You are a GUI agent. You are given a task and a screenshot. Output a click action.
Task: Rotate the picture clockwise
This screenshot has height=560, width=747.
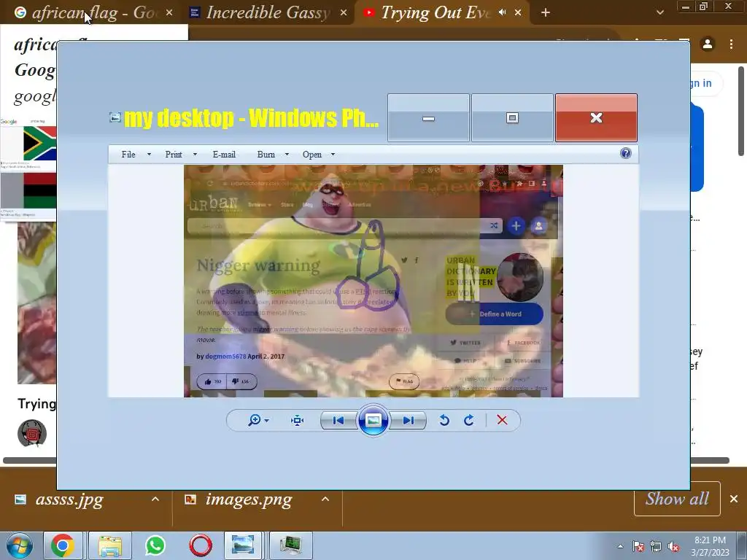click(x=469, y=420)
